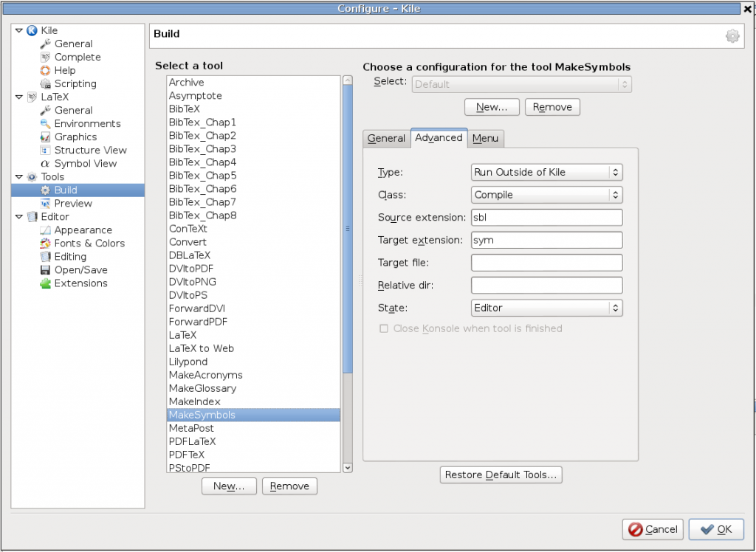The width and height of the screenshot is (756, 552).
Task: Click the tool list scroll down arrow
Action: pos(348,468)
